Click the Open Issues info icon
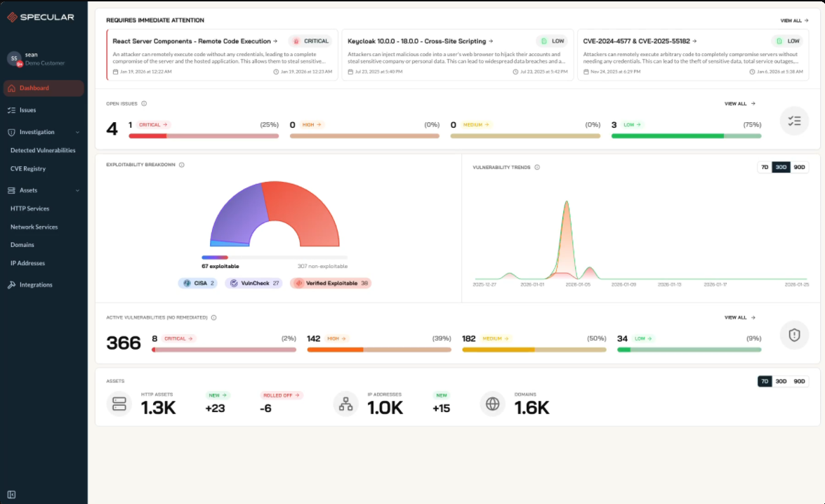Image resolution: width=825 pixels, height=504 pixels. [144, 104]
